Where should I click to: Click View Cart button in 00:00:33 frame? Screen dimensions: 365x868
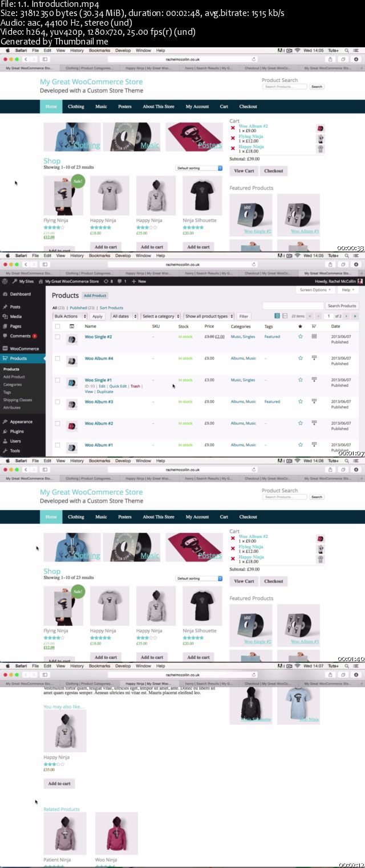coord(244,171)
